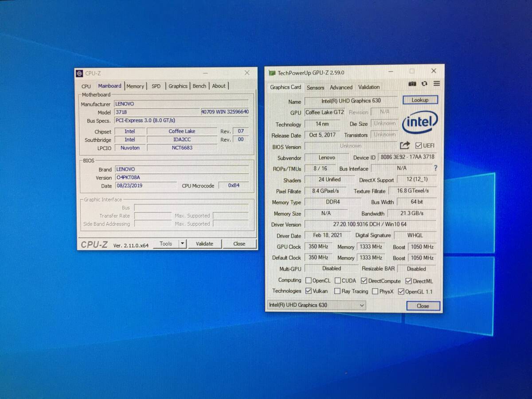Switch to the CPU tab in CPU-Z
Viewport: 532px width, 399px height.
(86, 86)
